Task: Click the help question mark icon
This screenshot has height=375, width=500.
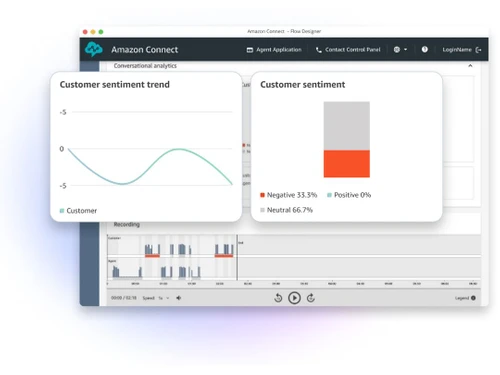Action: coord(424,49)
